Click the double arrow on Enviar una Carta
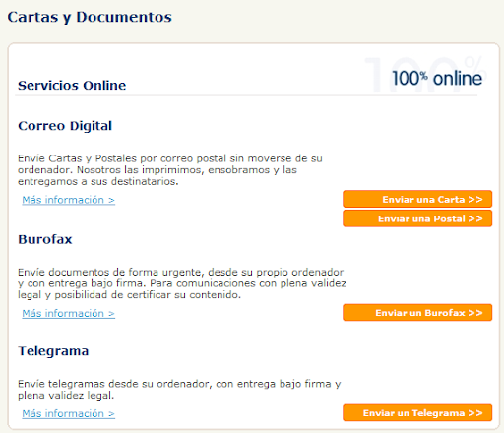 tap(475, 199)
